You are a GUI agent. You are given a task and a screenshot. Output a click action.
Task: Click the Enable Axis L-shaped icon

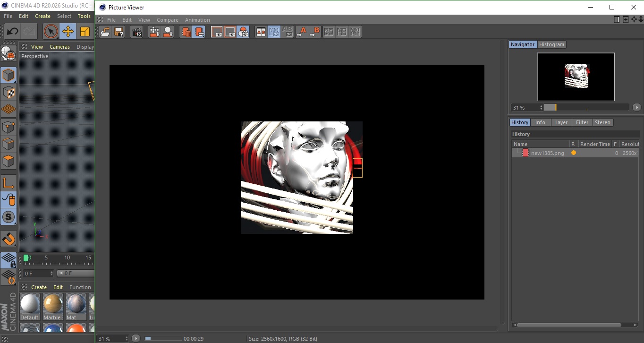coord(8,182)
